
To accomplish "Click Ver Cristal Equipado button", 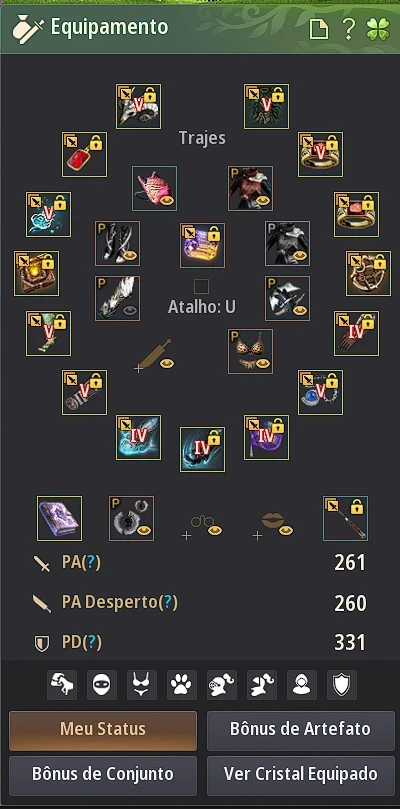I will click(x=300, y=774).
